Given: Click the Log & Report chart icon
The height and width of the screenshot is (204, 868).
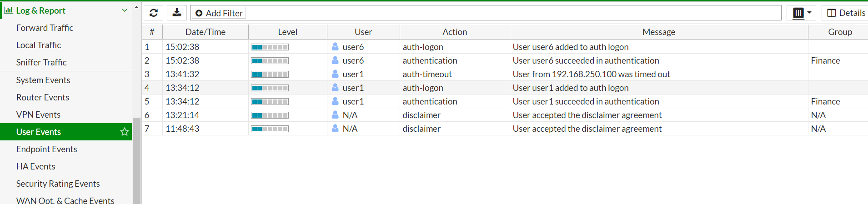Looking at the screenshot, I should click(x=8, y=10).
